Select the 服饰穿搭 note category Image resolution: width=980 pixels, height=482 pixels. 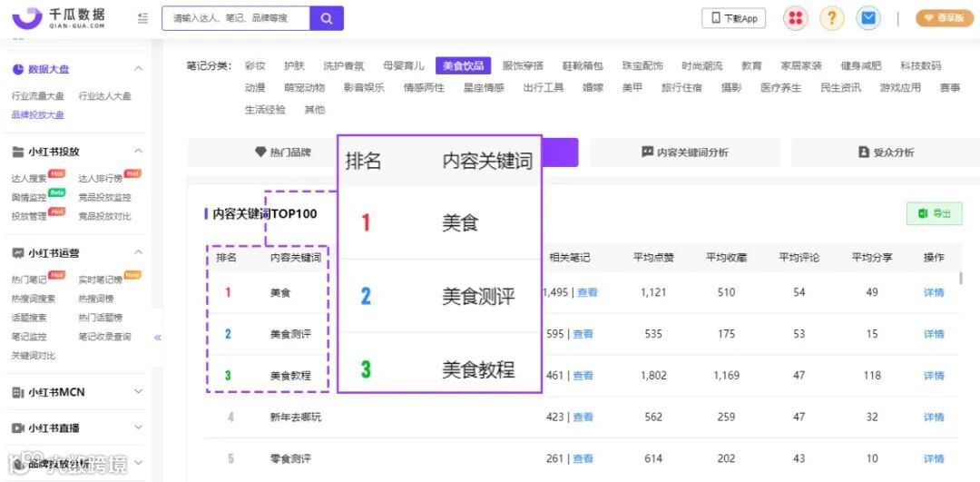click(524, 65)
